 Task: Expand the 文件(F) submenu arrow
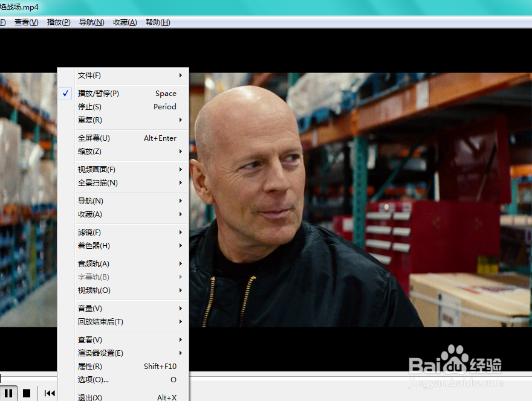(x=181, y=75)
